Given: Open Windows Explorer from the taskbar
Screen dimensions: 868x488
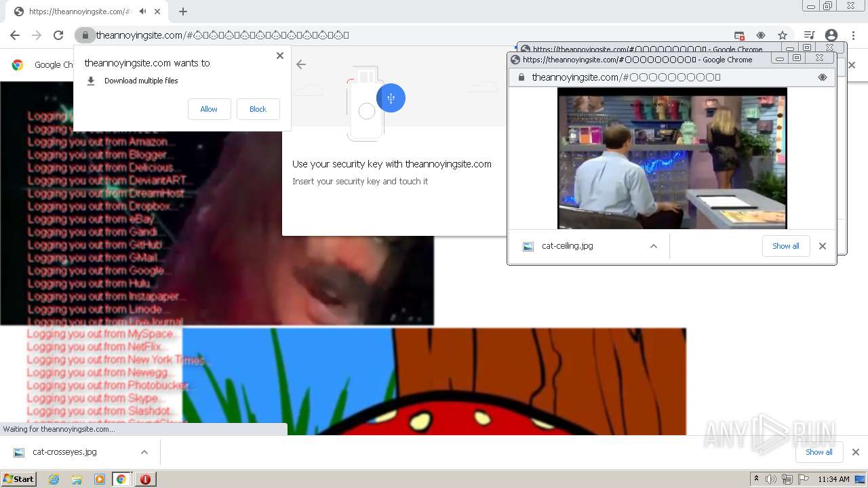Looking at the screenshot, I should coord(77,479).
